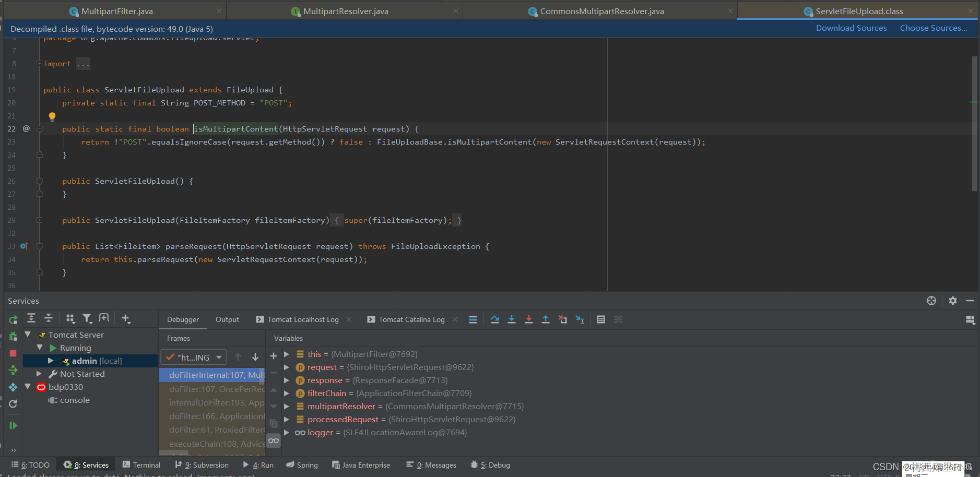Open the 5: Debug tool window
Image resolution: width=980 pixels, height=477 pixels.
pos(490,465)
